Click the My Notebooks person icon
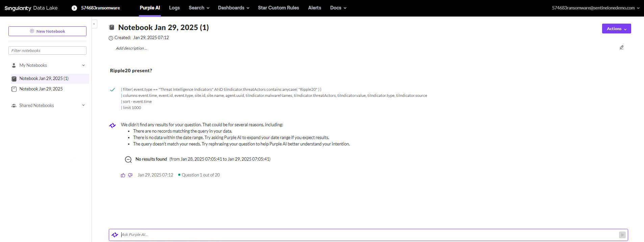The width and height of the screenshot is (644, 242). coord(14,65)
